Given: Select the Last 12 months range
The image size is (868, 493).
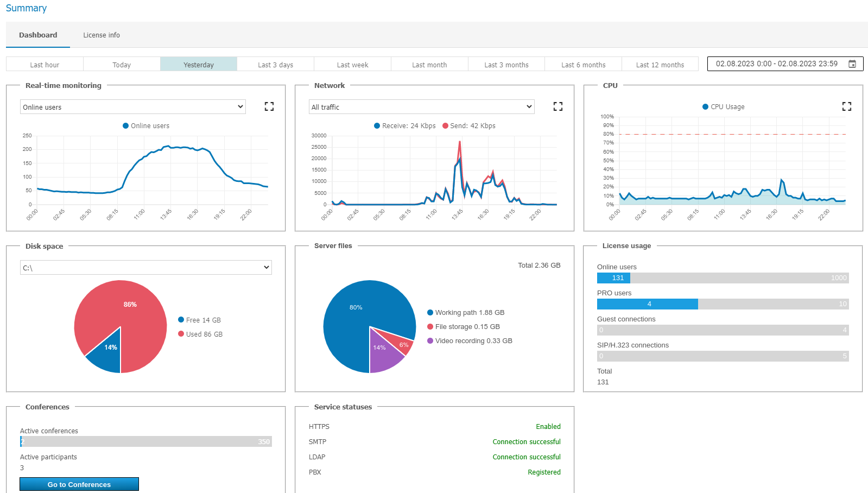Looking at the screenshot, I should (x=660, y=65).
